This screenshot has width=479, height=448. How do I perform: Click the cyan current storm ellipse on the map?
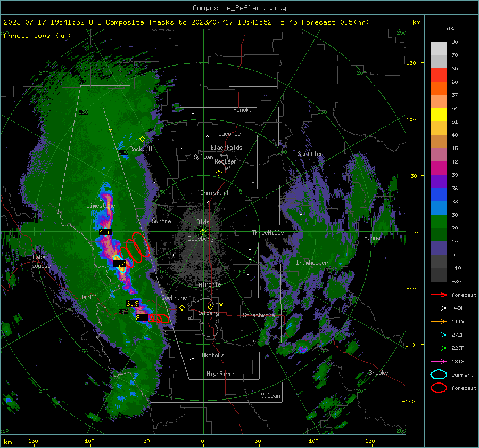pos(120,264)
